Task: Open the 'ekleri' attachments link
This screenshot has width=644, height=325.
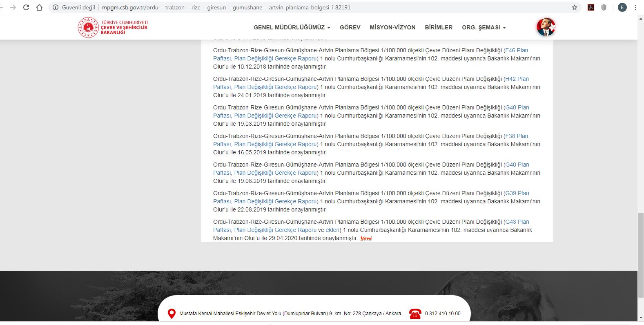Action: [332, 230]
